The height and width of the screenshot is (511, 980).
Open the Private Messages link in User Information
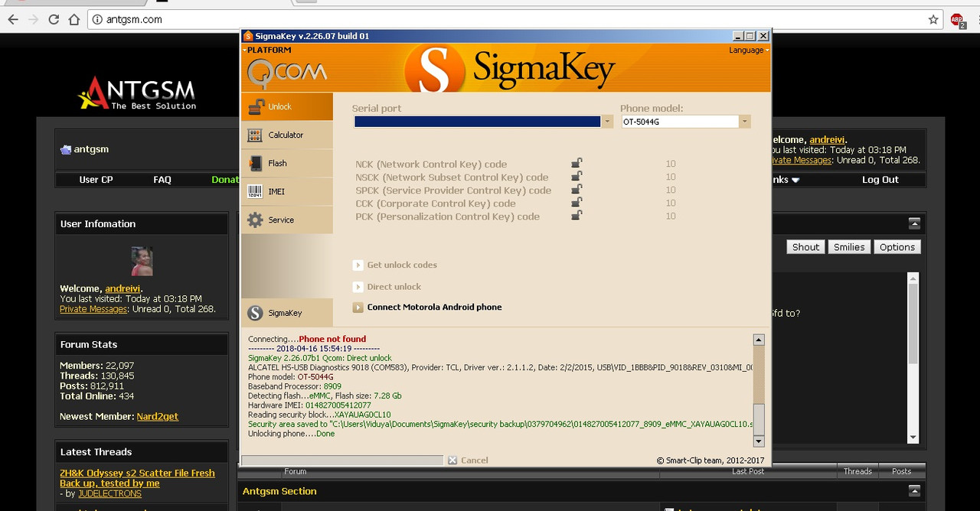[x=93, y=309]
